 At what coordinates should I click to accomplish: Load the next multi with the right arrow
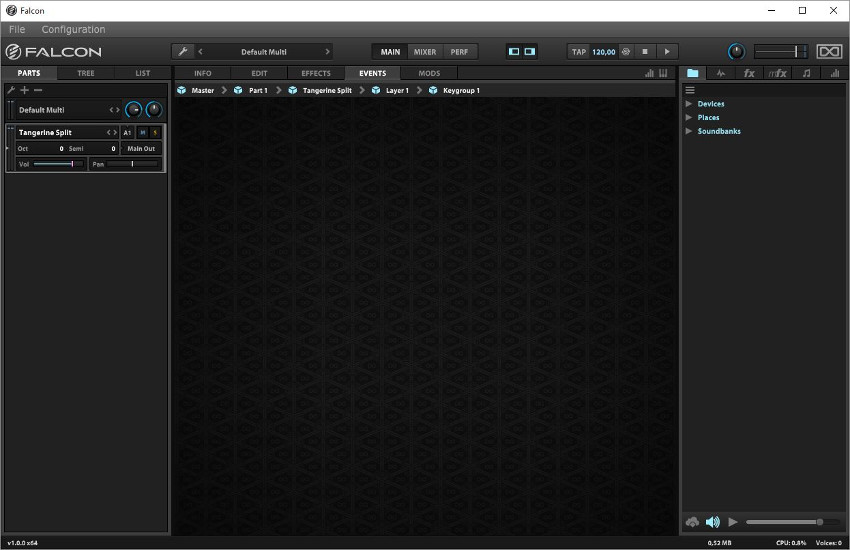coord(327,51)
